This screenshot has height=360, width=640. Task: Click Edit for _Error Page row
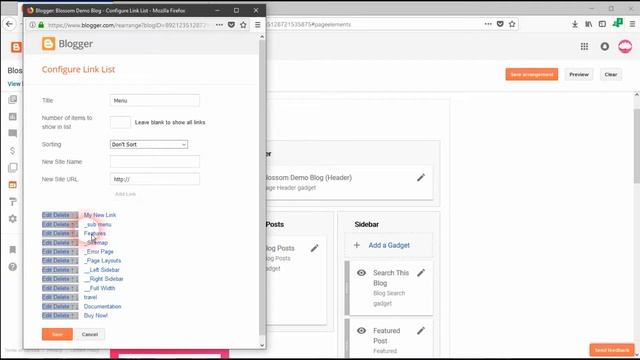47,252
